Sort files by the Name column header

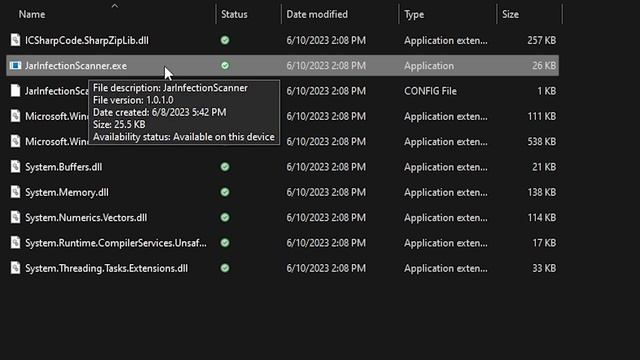coord(32,14)
